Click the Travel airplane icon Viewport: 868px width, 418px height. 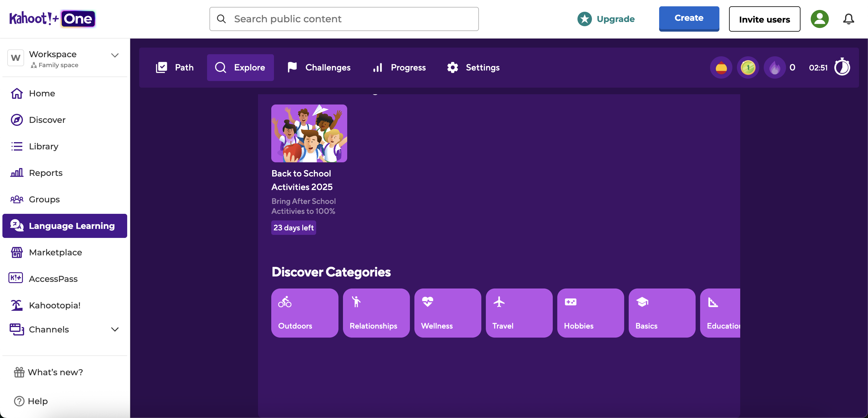[499, 302]
